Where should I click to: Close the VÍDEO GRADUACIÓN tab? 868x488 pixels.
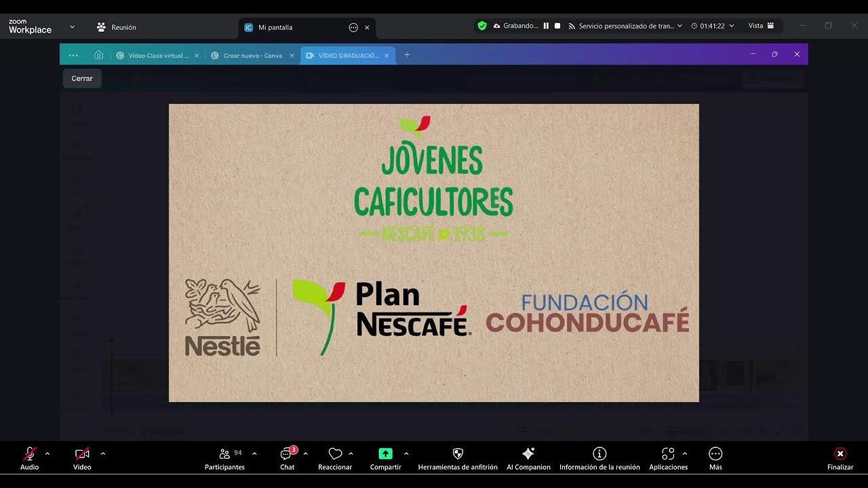click(x=387, y=56)
